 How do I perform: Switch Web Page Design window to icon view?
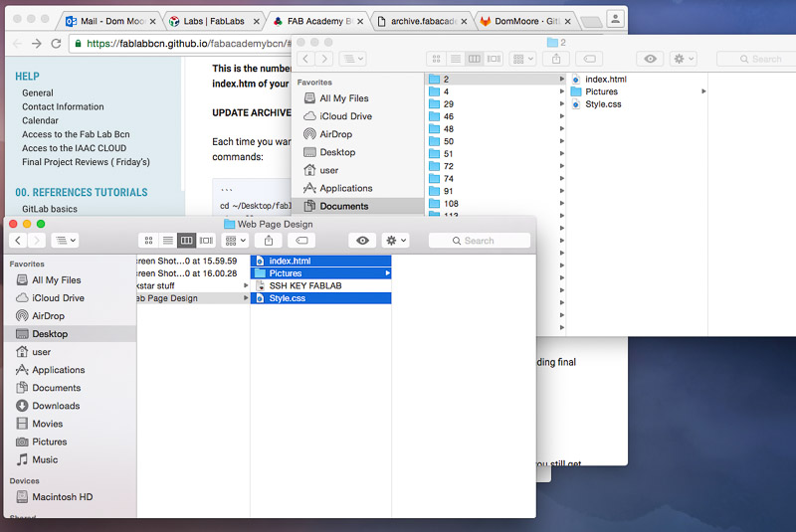148,241
